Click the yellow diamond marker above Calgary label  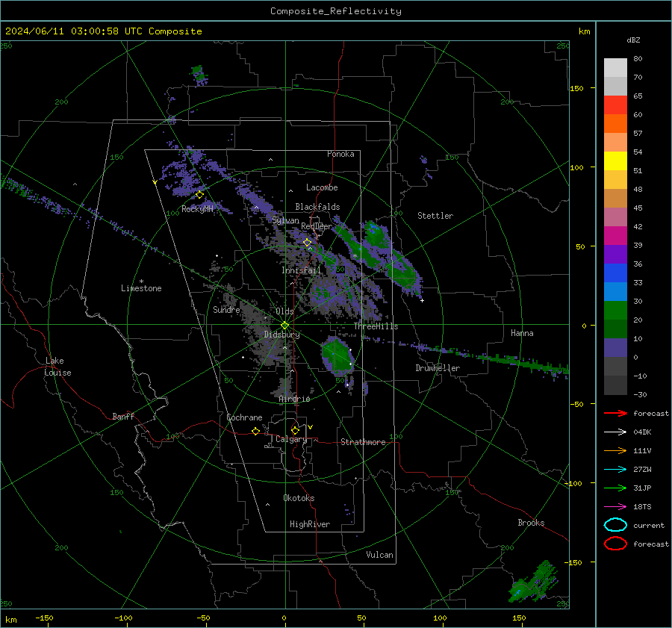tap(295, 430)
